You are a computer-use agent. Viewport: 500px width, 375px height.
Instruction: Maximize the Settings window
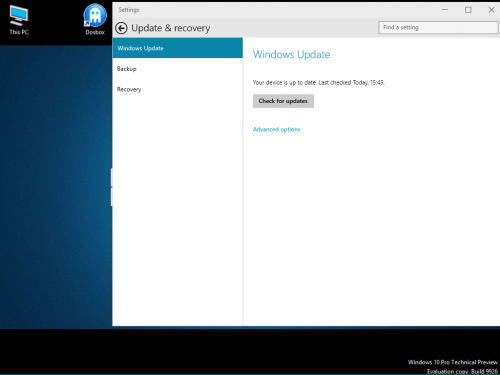468,10
